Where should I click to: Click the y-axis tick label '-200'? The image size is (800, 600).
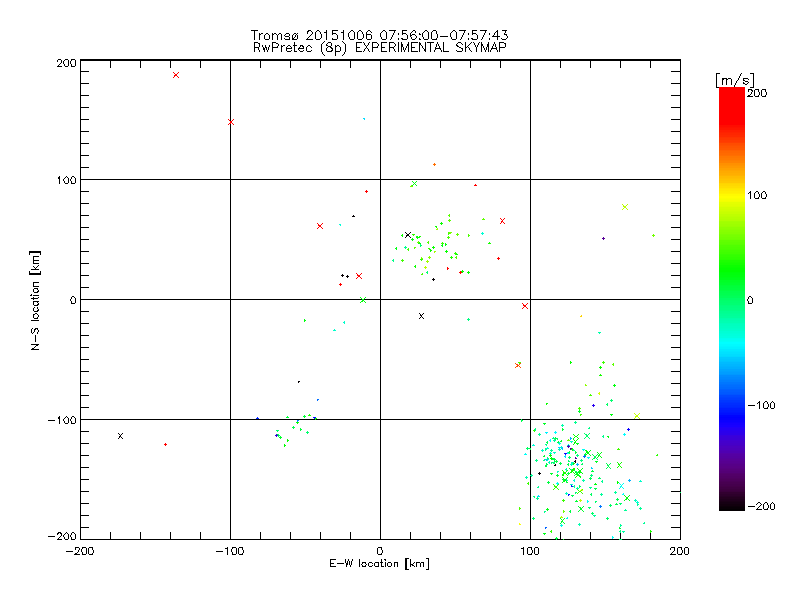(x=62, y=536)
